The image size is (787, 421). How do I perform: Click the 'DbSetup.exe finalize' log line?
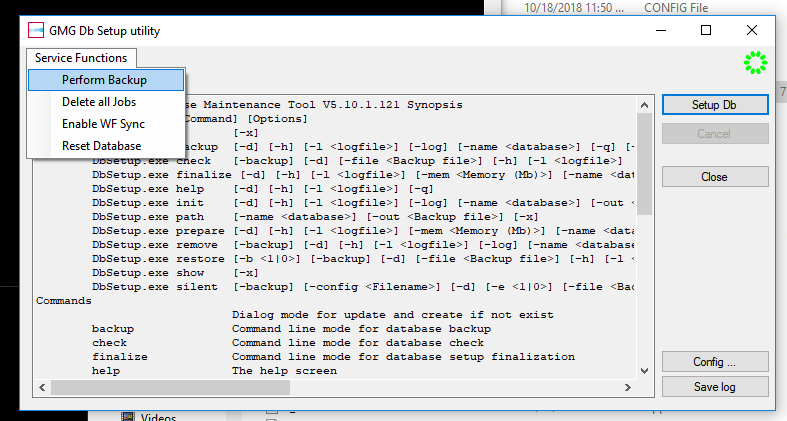(x=362, y=175)
